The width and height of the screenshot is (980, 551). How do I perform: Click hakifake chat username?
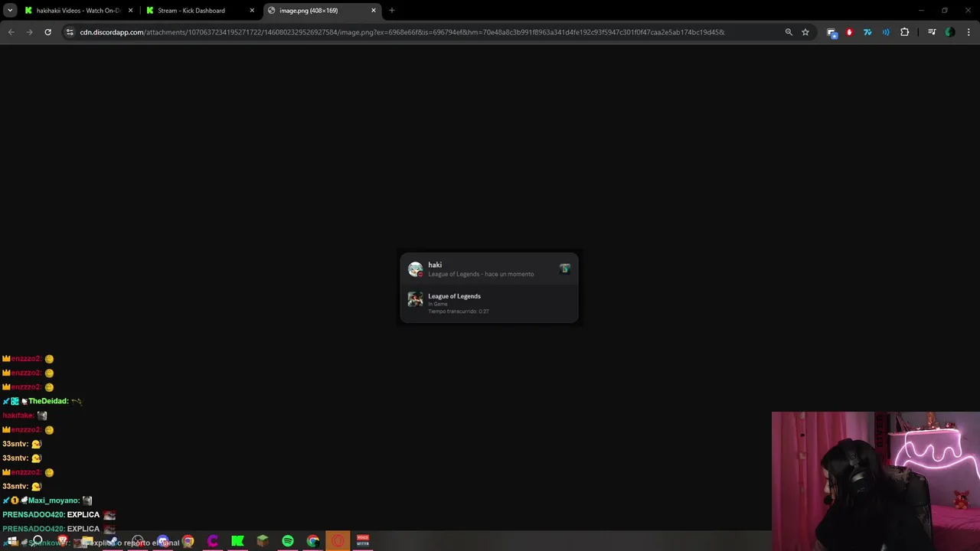click(18, 416)
